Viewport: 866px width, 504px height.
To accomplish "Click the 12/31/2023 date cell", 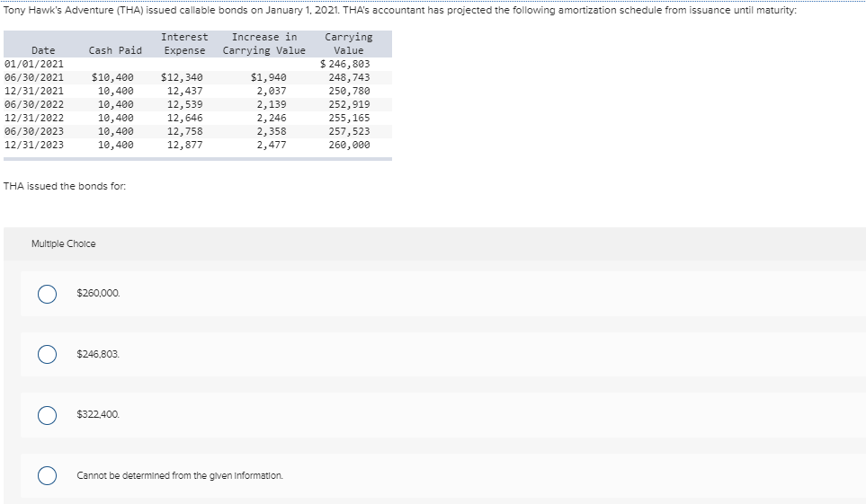I will pyautogui.click(x=33, y=146).
